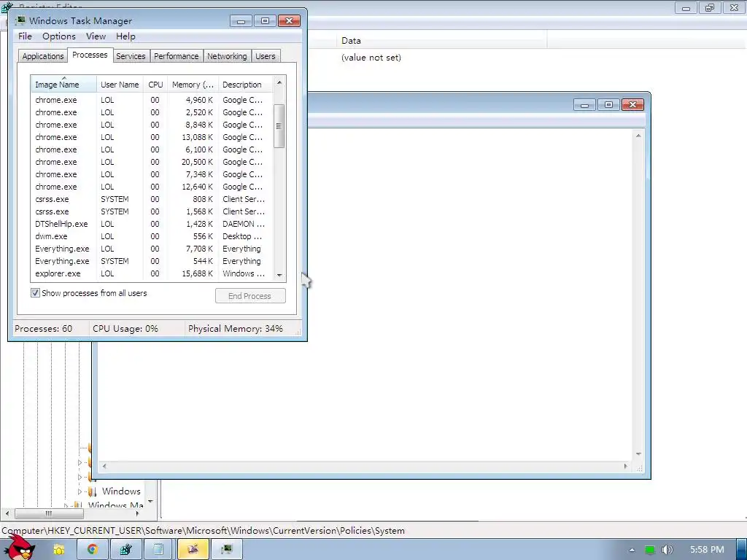Open the folder icon on the taskbar
The image size is (747, 560).
(58, 550)
